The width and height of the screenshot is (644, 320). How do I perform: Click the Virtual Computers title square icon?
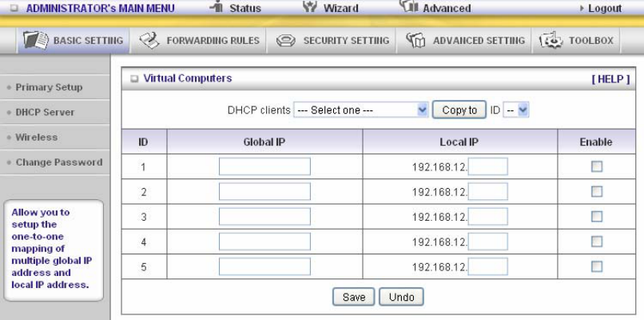[134, 79]
